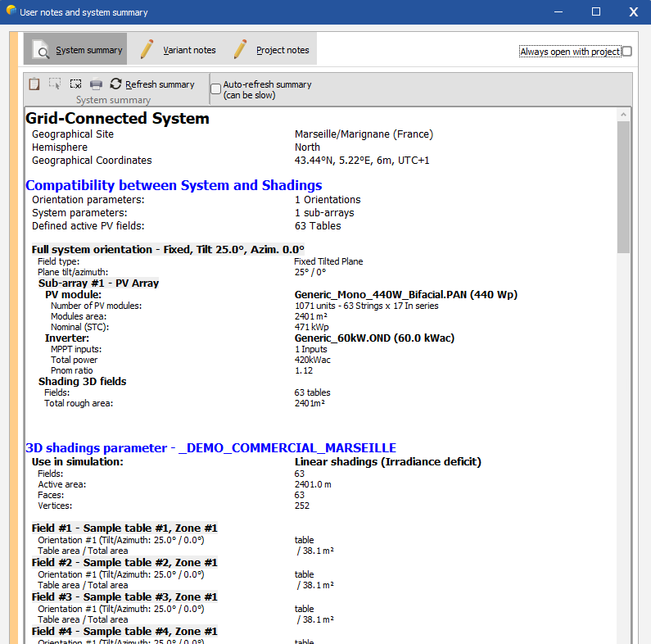This screenshot has width=651, height=644.
Task: Toggle Always open with project checkbox
Action: coord(626,52)
